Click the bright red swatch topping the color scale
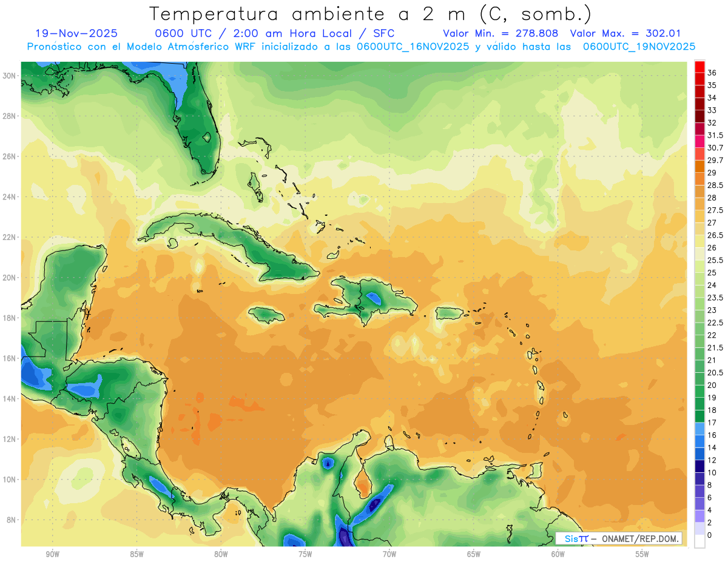728x562 pixels. point(699,67)
